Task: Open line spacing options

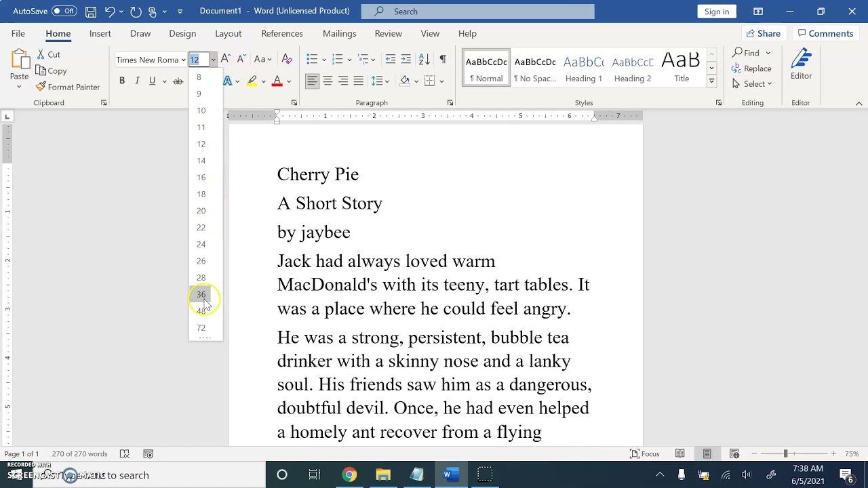Action: pyautogui.click(x=380, y=81)
